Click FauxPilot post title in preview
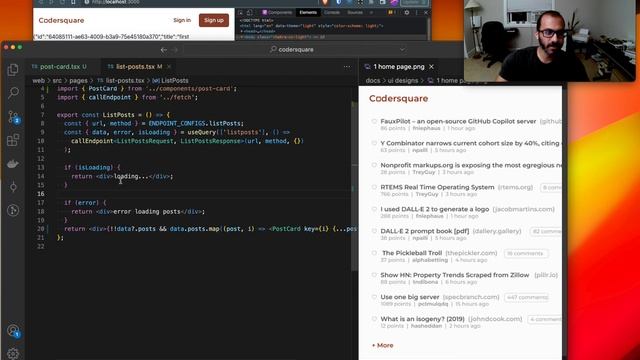 pyautogui.click(x=458, y=121)
